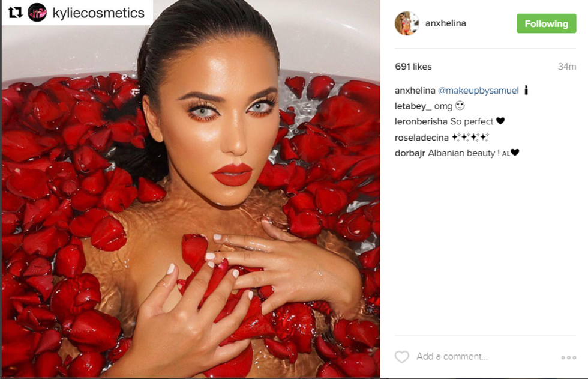
Task: Click the heart like icon
Action: click(x=401, y=357)
